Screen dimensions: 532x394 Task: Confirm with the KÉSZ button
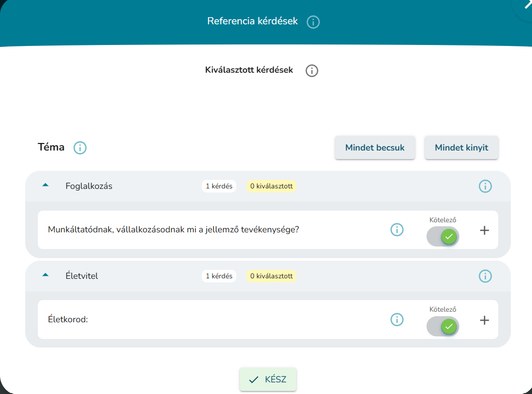tap(268, 379)
